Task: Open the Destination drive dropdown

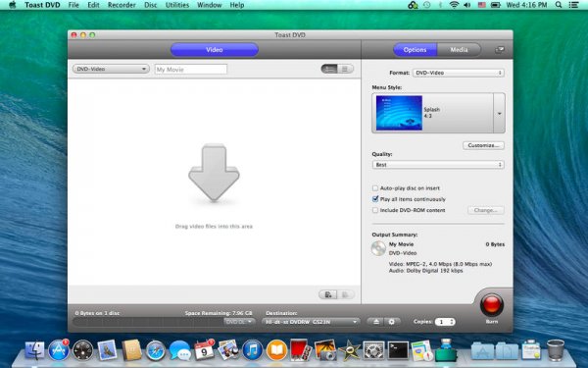Action: [x=311, y=322]
